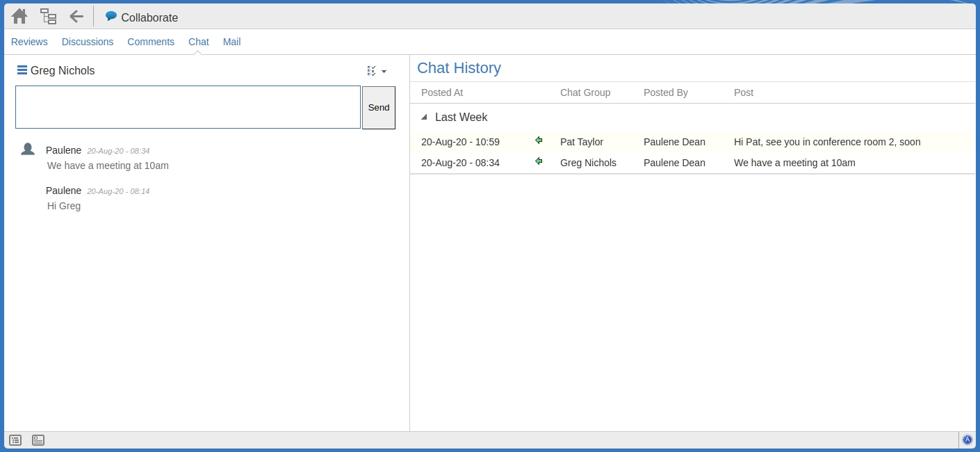The width and height of the screenshot is (980, 452).
Task: Click Paulene's user avatar icon
Action: click(x=28, y=149)
